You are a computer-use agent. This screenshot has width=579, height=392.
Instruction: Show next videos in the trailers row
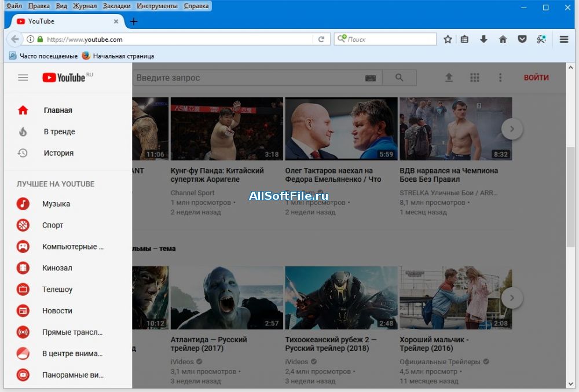click(512, 298)
